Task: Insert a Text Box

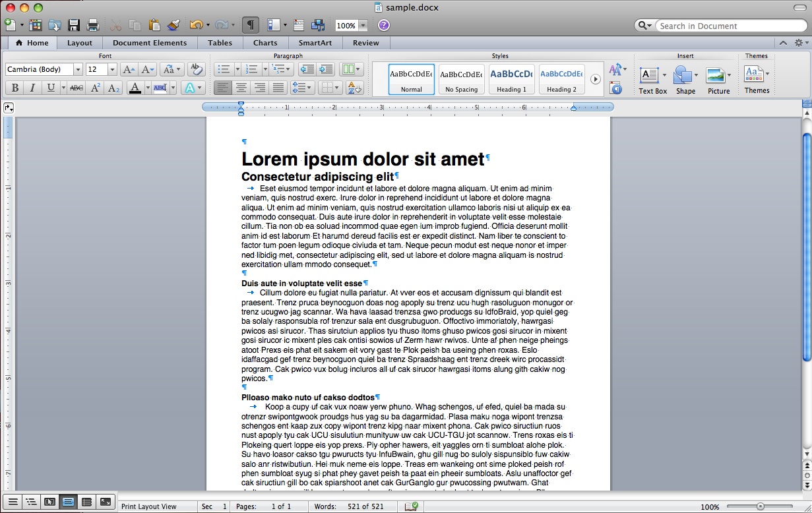Action: (x=652, y=80)
